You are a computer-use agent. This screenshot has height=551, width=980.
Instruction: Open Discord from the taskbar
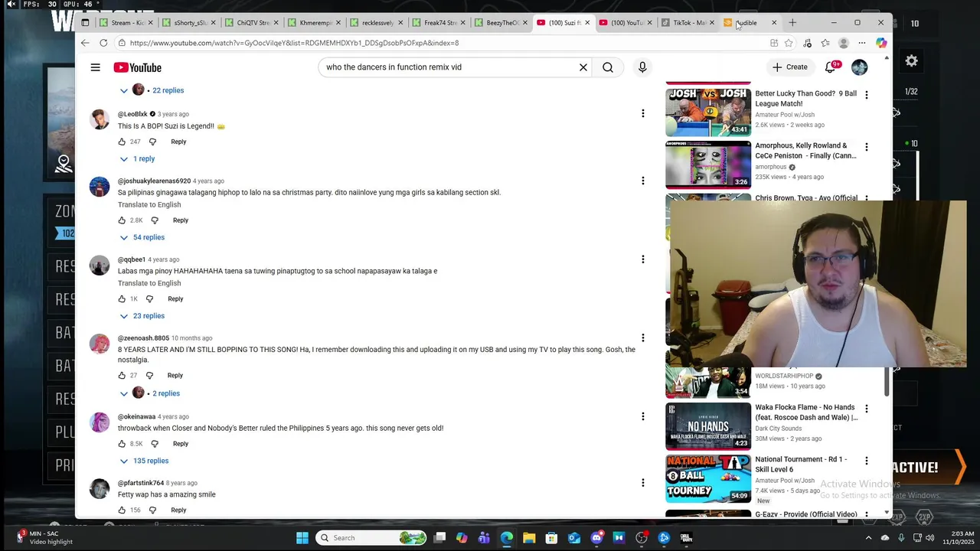coord(596,538)
